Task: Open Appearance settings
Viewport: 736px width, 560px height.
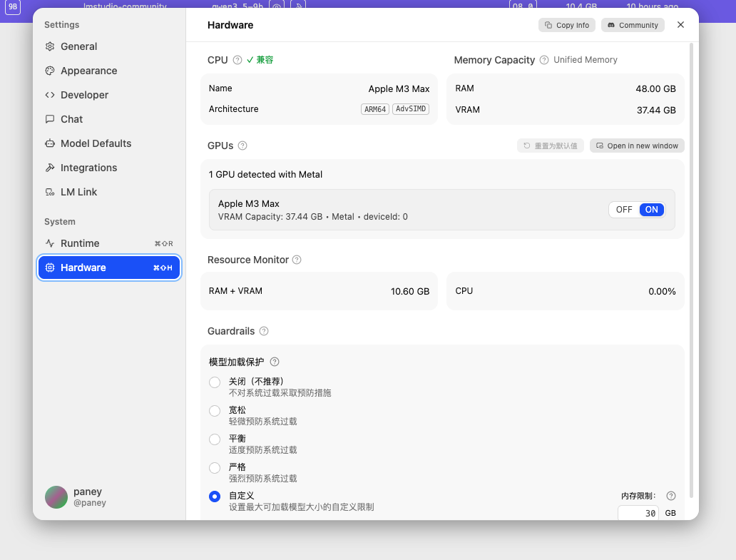Action: [x=109, y=71]
